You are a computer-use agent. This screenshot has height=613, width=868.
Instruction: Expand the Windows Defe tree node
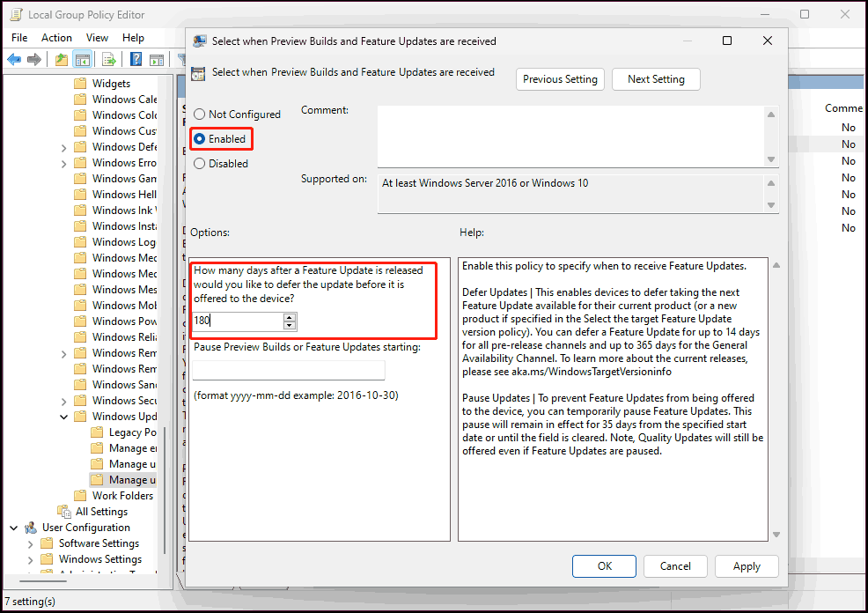point(63,148)
